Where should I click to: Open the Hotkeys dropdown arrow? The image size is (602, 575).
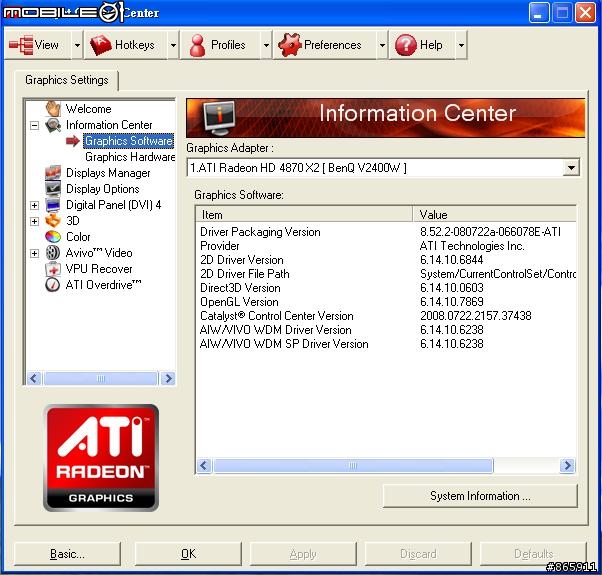[x=174, y=45]
